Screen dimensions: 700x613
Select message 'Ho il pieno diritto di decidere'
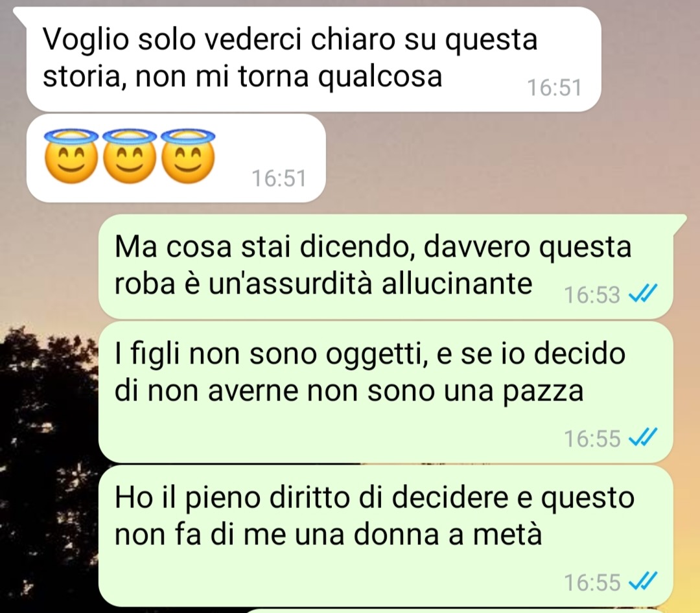[x=386, y=536]
